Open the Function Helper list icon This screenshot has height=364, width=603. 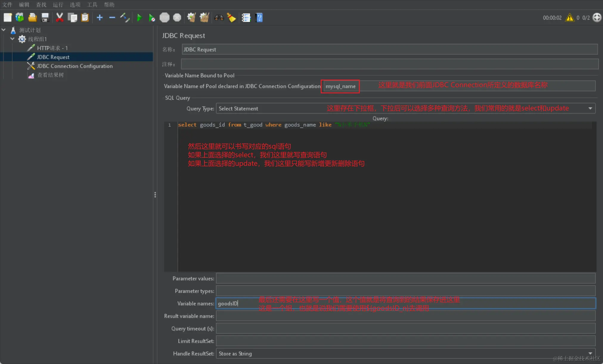[x=246, y=18]
